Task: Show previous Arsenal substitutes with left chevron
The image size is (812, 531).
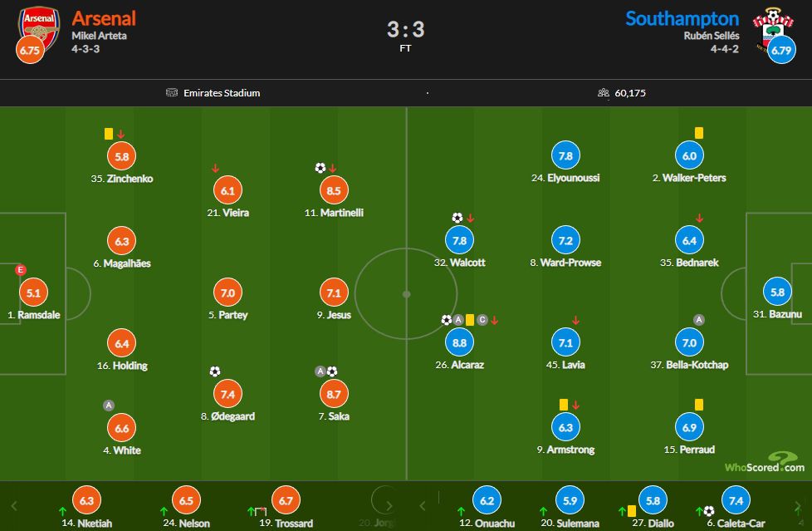Action: [x=14, y=505]
